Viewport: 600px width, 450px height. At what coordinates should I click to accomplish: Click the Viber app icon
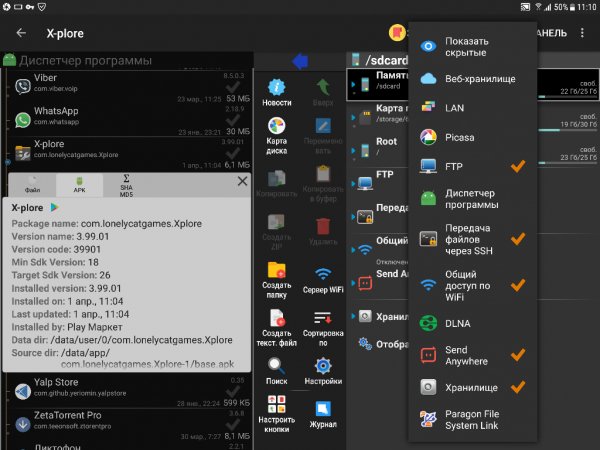(23, 86)
